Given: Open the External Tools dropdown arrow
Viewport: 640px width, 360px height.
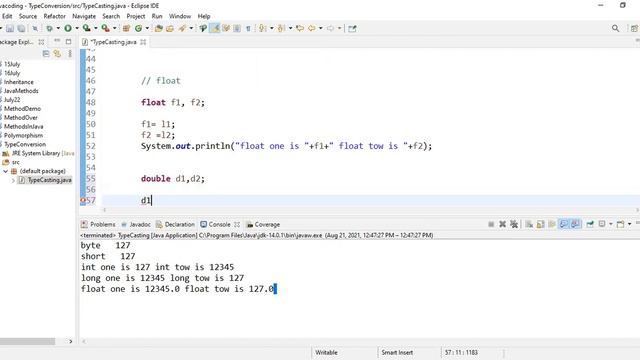Looking at the screenshot, I should (x=114, y=29).
